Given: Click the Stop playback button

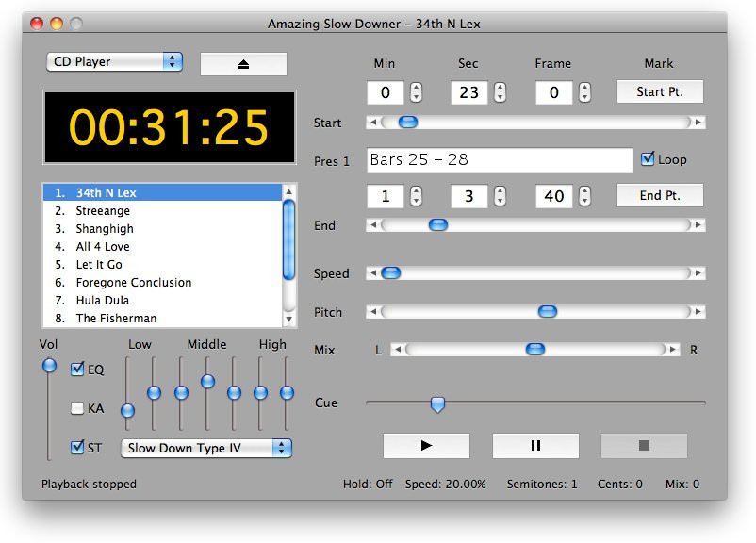Looking at the screenshot, I should click(644, 446).
